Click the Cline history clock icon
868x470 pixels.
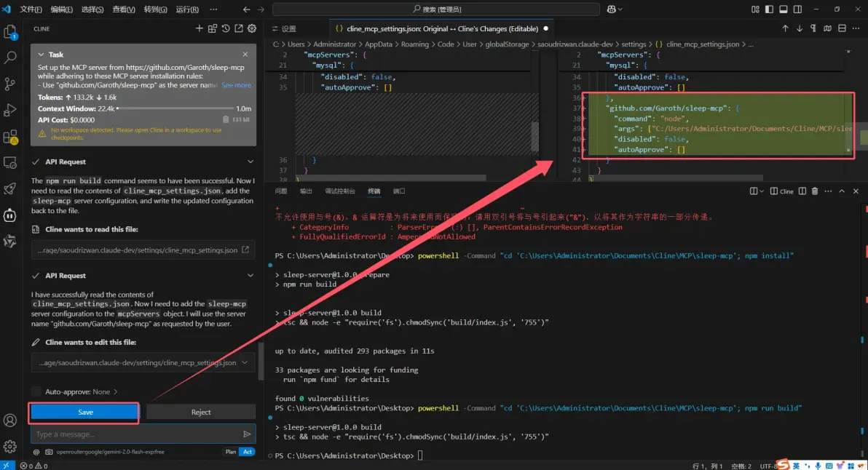click(226, 28)
